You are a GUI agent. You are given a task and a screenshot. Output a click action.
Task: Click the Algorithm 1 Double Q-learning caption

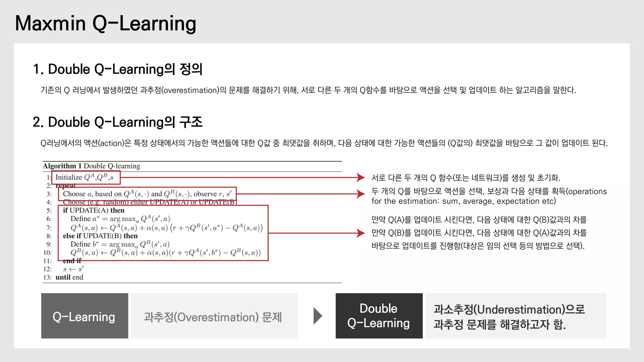point(92,166)
